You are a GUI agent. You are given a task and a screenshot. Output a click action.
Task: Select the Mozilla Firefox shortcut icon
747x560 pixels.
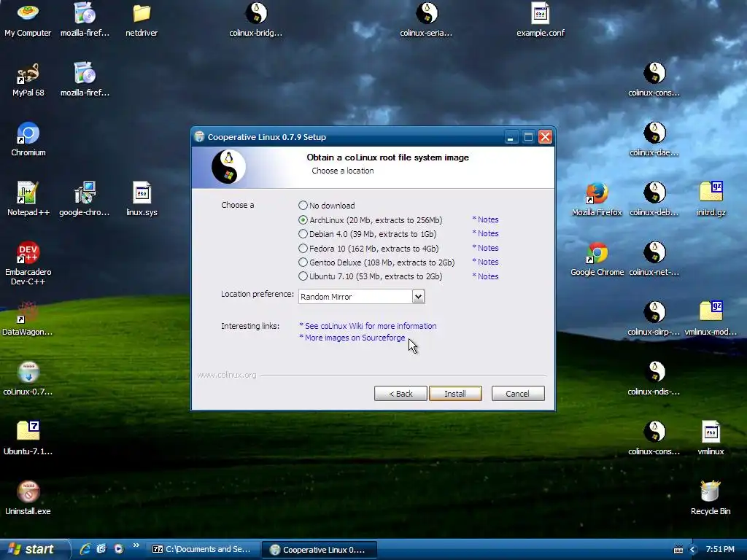pos(597,200)
